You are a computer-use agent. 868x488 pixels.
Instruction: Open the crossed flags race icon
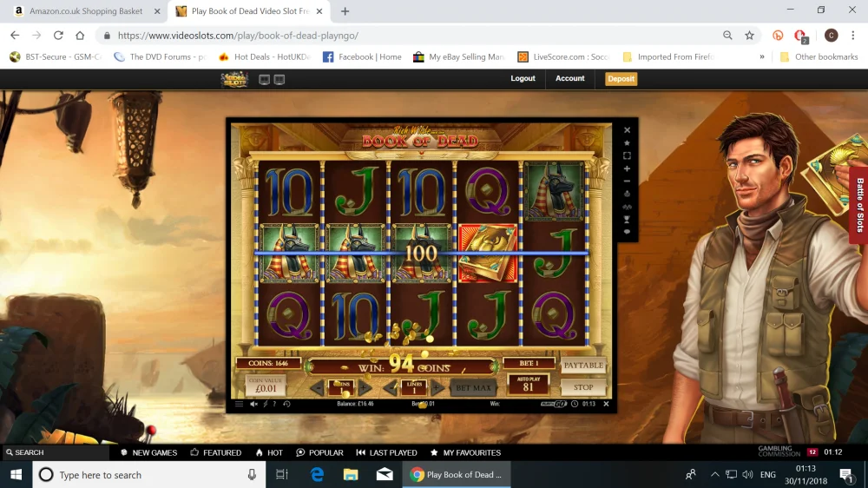pyautogui.click(x=628, y=207)
